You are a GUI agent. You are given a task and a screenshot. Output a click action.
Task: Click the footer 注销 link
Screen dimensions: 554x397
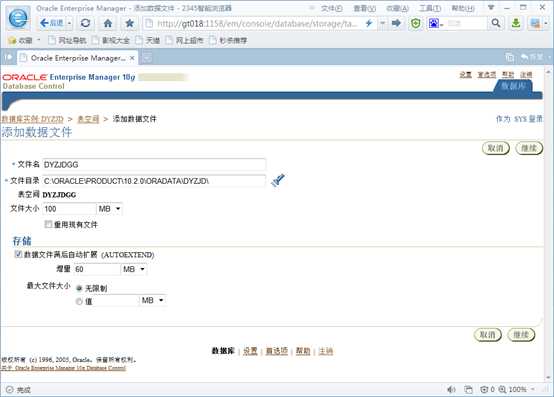pos(325,351)
